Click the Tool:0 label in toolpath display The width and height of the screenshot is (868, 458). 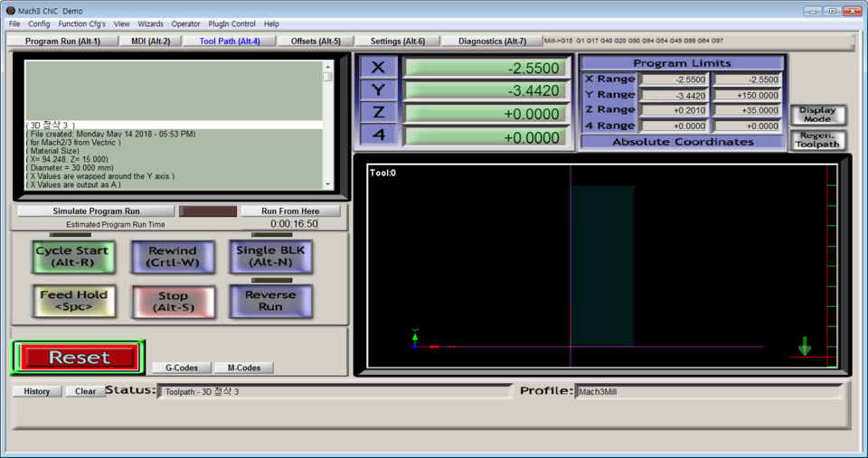(x=382, y=173)
